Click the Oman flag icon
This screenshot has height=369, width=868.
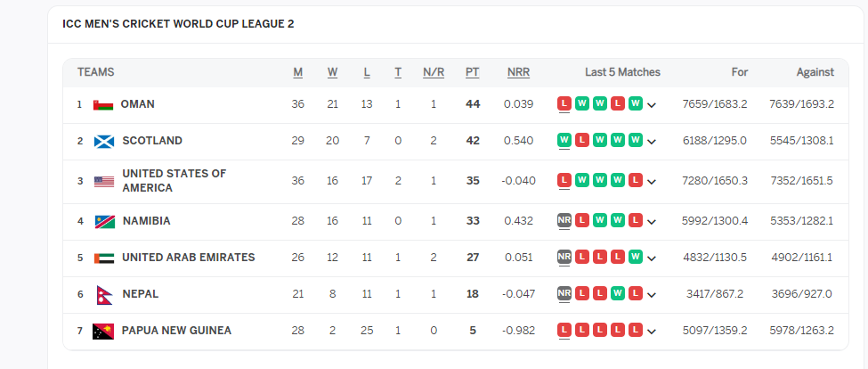tap(103, 104)
